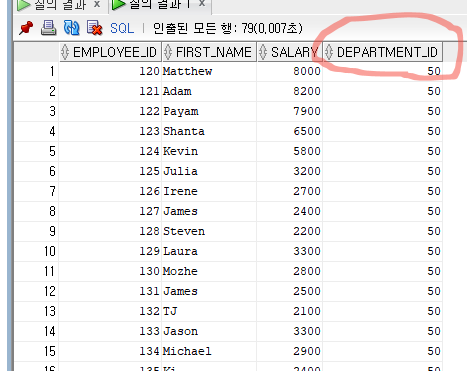Click salary cell 6500
Viewport: 467px width, 371px height.
pyautogui.click(x=289, y=131)
